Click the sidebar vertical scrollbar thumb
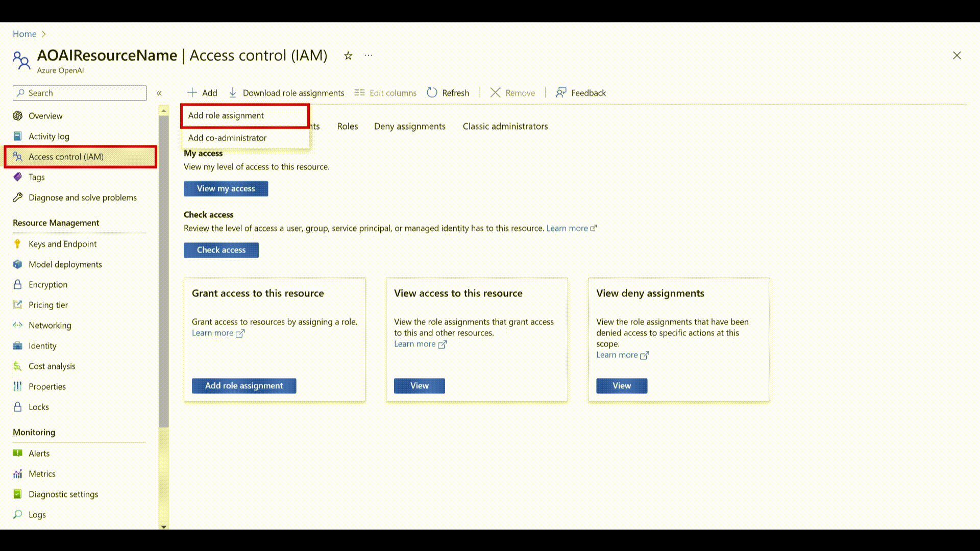The height and width of the screenshot is (551, 980). click(x=164, y=271)
